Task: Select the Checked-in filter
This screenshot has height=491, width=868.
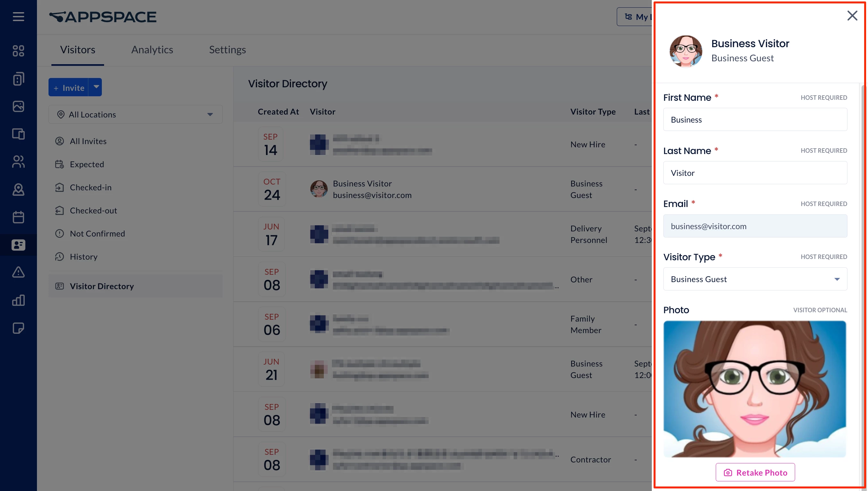Action: tap(91, 187)
